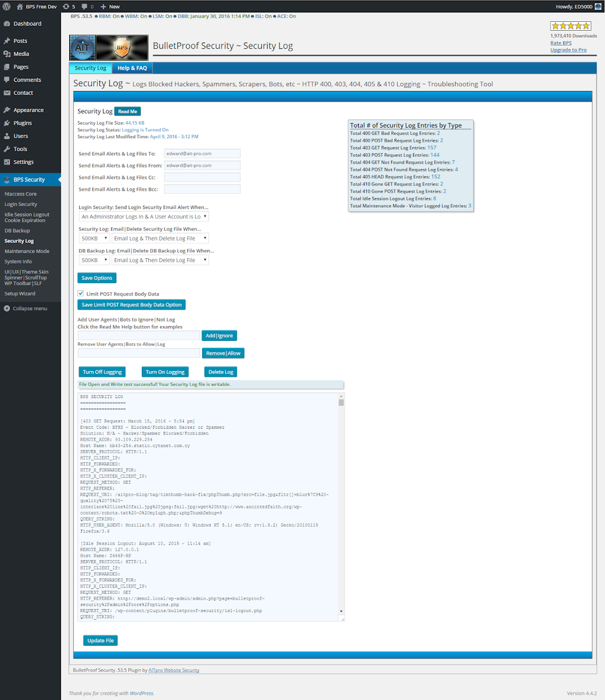Open htaccess Core submenu item

[x=21, y=194]
